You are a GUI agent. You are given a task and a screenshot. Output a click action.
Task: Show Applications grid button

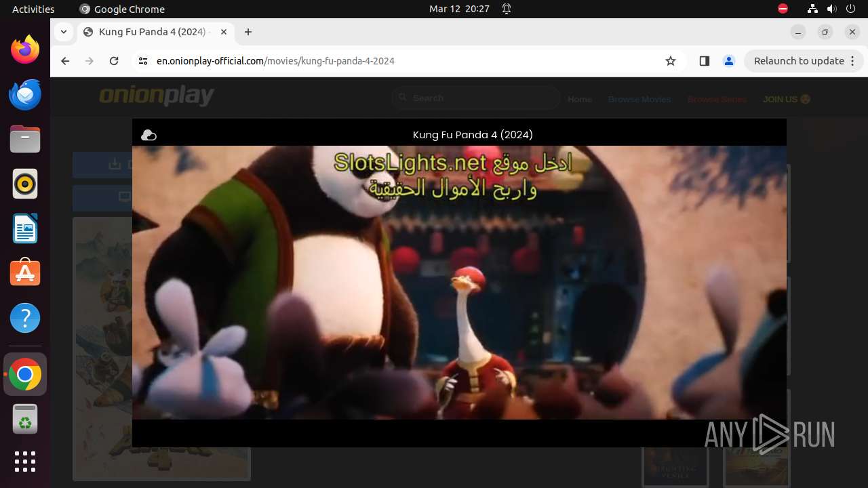coord(25,462)
